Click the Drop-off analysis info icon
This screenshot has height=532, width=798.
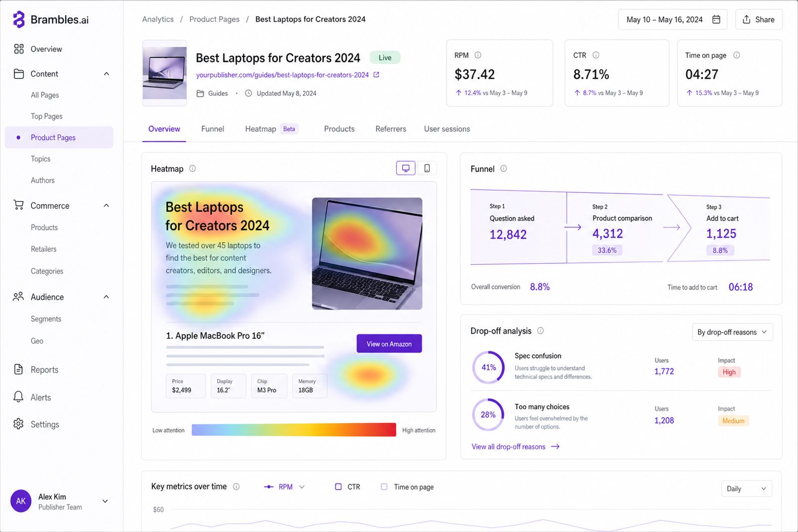[540, 331]
